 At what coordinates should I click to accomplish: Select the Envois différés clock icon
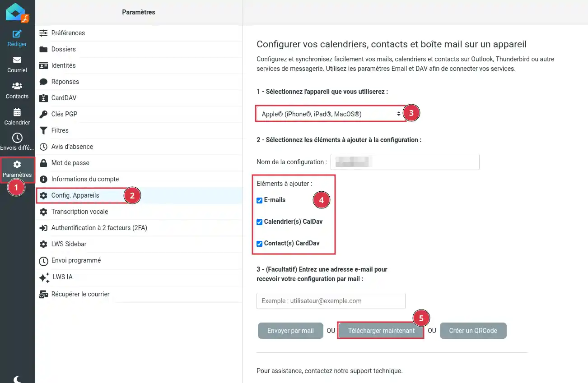[17, 137]
